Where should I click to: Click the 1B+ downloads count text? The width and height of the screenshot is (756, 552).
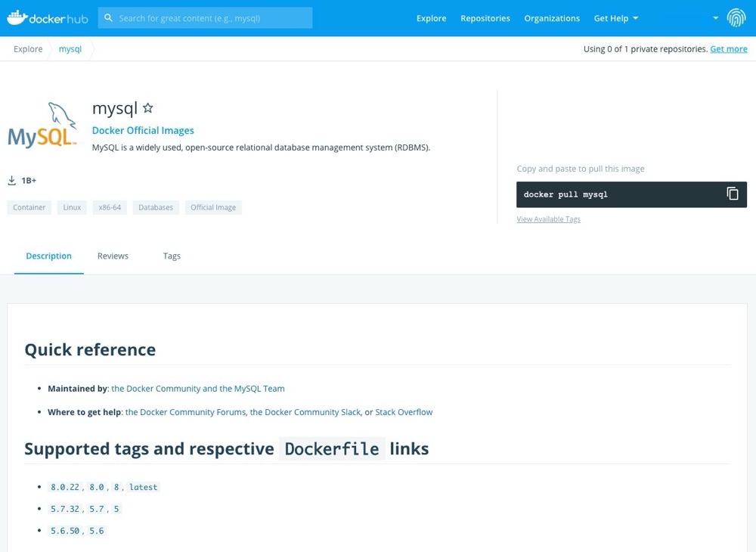click(29, 180)
